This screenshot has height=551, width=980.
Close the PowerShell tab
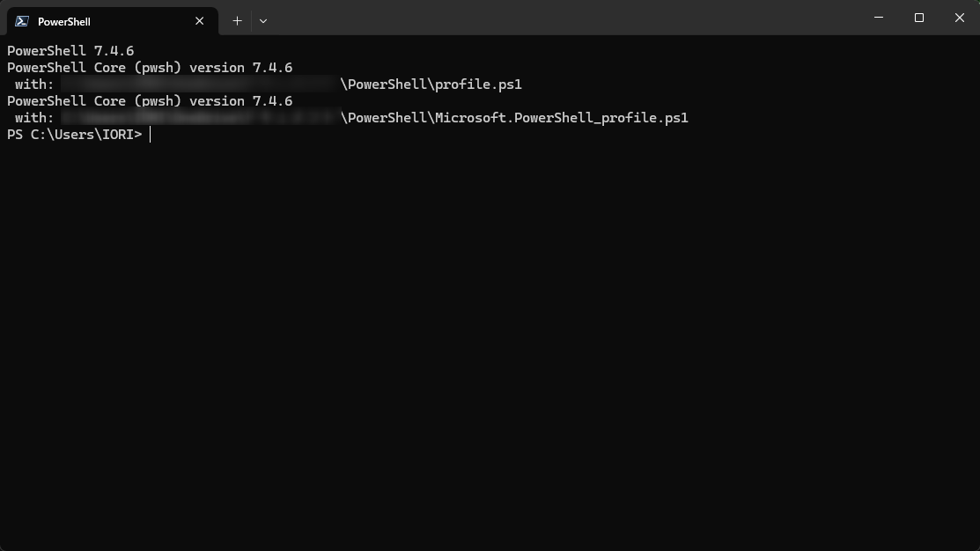pyautogui.click(x=200, y=21)
